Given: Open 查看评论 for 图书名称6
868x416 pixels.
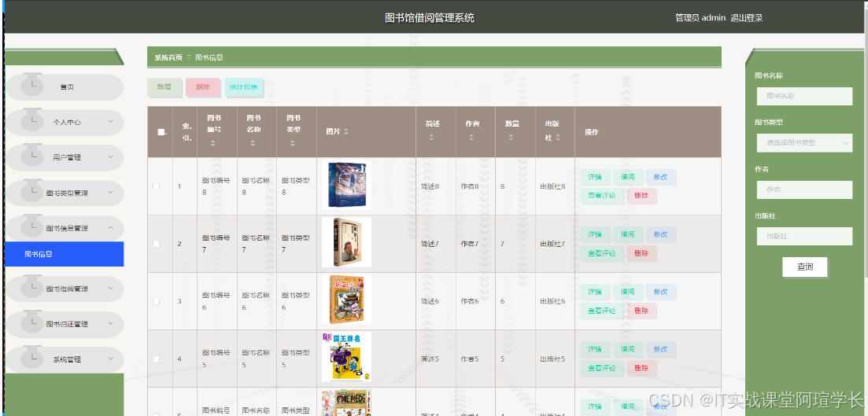Looking at the screenshot, I should click(602, 311).
